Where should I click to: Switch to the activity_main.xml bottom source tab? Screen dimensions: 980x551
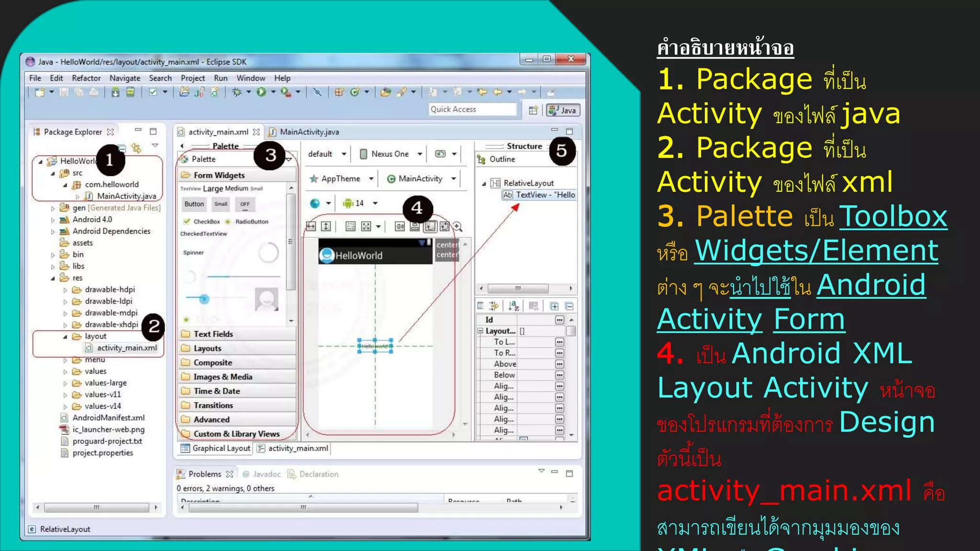pos(292,448)
